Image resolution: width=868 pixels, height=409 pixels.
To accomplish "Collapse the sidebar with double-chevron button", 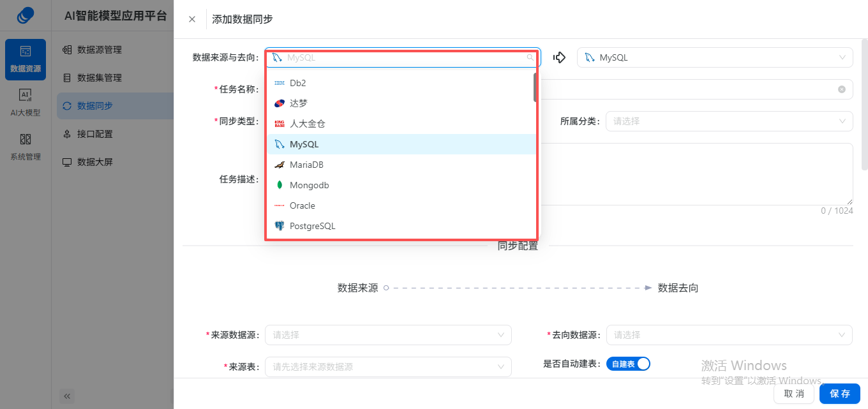I will click(68, 396).
